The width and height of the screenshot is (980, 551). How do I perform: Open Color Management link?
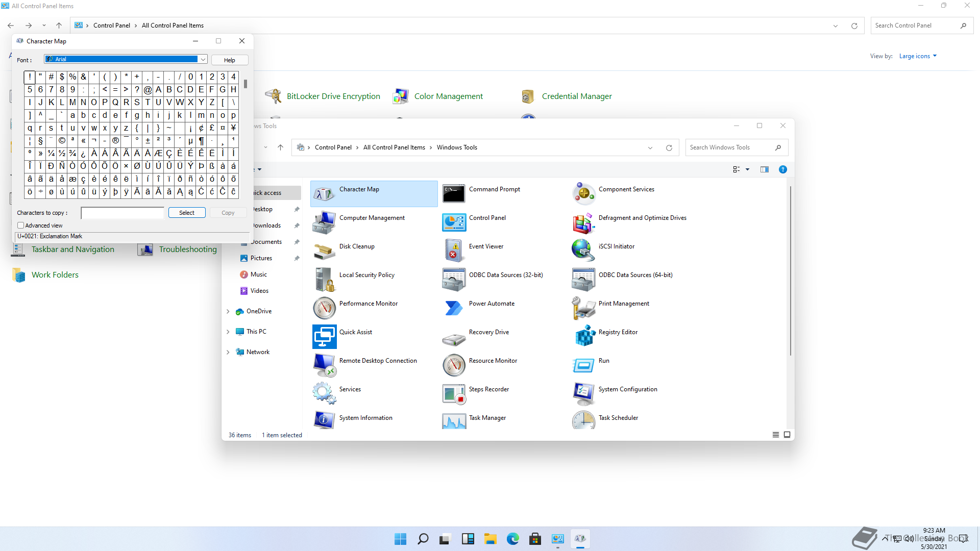click(448, 96)
